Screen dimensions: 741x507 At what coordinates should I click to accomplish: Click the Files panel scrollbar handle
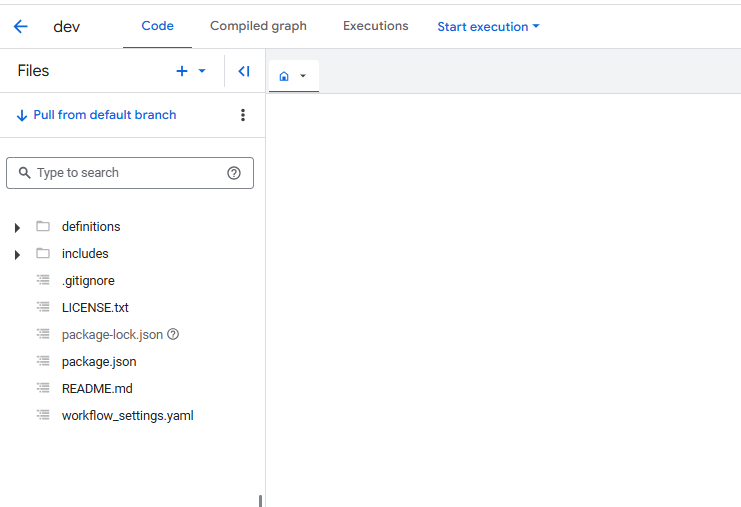click(x=260, y=501)
